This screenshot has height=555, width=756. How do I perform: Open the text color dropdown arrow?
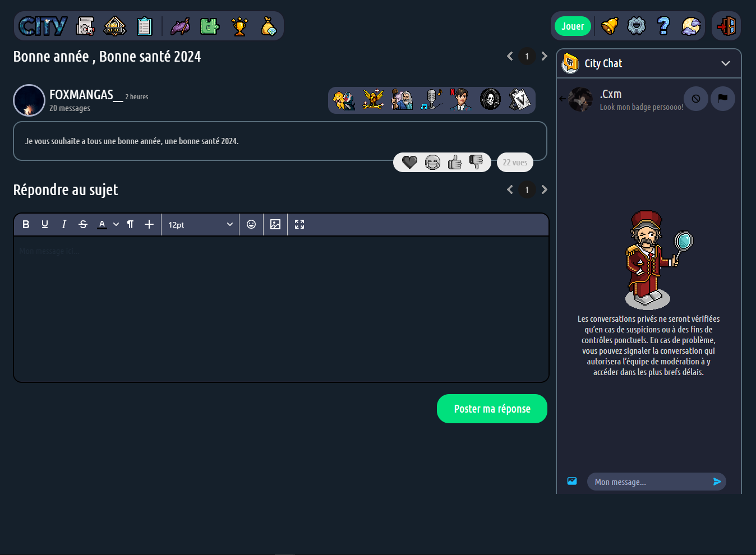(116, 224)
